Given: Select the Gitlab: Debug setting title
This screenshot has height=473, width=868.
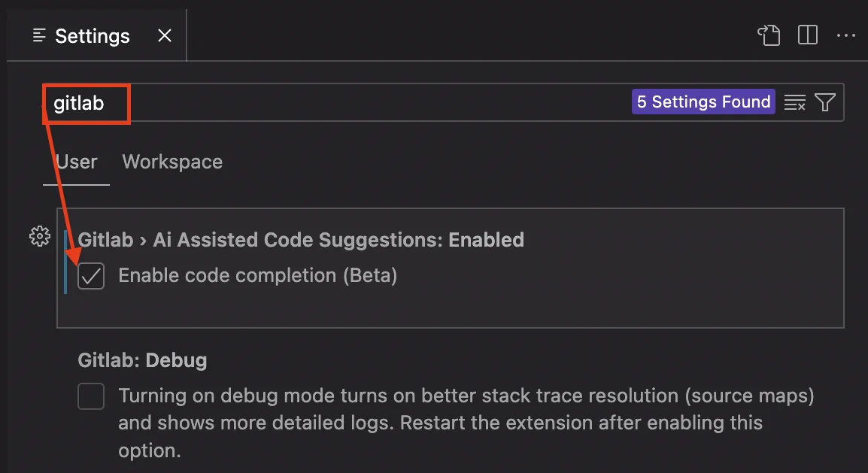Looking at the screenshot, I should [142, 360].
